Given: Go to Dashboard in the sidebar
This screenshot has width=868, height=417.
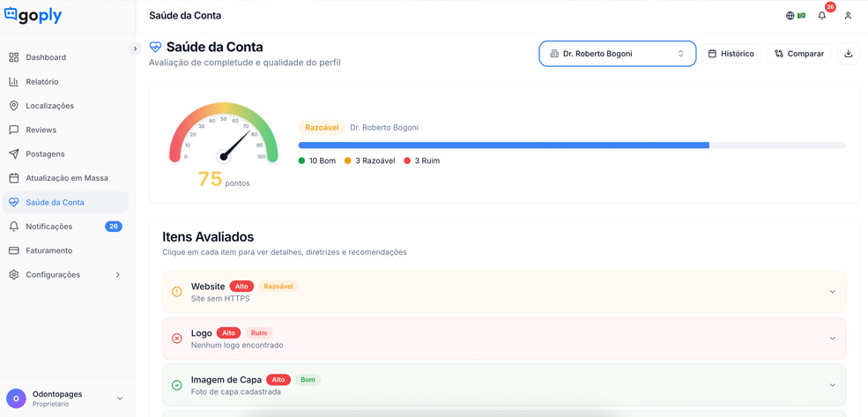Looking at the screenshot, I should click(x=46, y=57).
